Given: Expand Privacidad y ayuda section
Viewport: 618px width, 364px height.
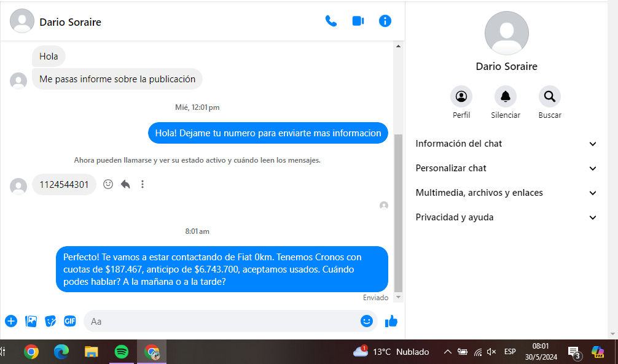Looking at the screenshot, I should pyautogui.click(x=506, y=217).
